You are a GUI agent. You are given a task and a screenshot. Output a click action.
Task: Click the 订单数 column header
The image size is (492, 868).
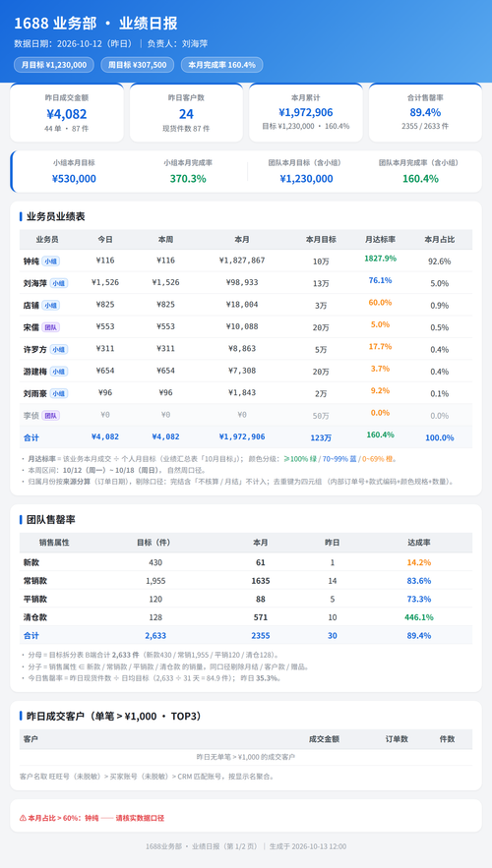click(x=398, y=739)
